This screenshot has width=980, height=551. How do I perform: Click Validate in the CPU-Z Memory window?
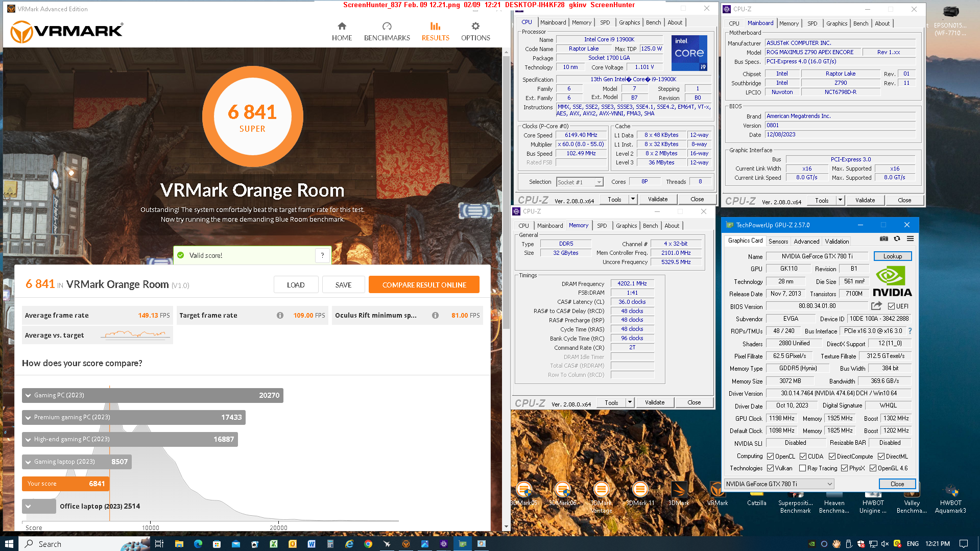tap(654, 402)
